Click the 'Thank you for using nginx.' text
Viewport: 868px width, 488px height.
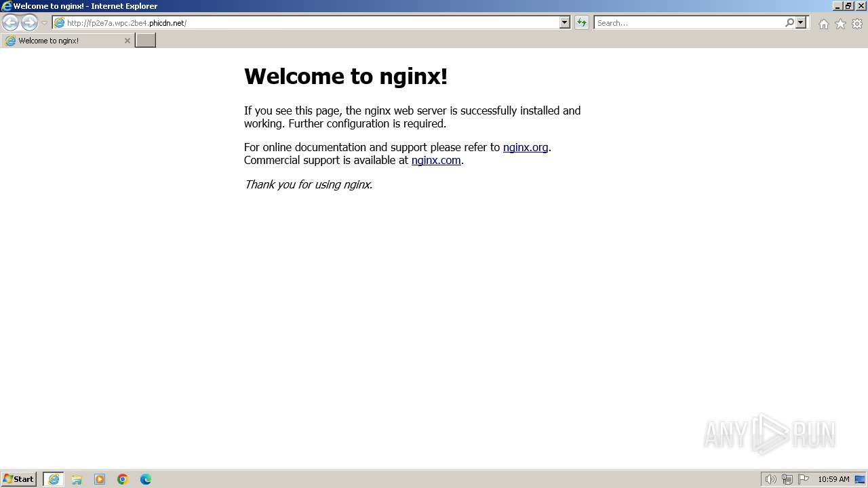(x=309, y=184)
